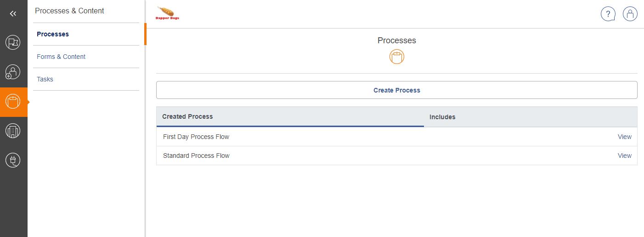View the First Day Process Flow
The height and width of the screenshot is (237, 644).
tap(624, 137)
